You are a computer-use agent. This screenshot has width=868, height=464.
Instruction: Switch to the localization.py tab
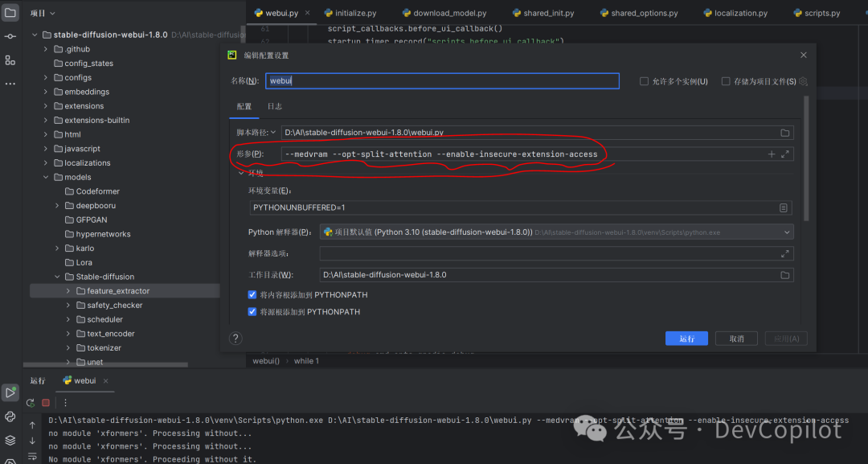(735, 13)
